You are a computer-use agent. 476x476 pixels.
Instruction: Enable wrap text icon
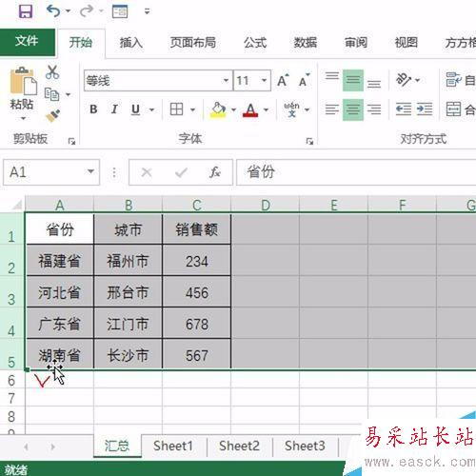(453, 80)
